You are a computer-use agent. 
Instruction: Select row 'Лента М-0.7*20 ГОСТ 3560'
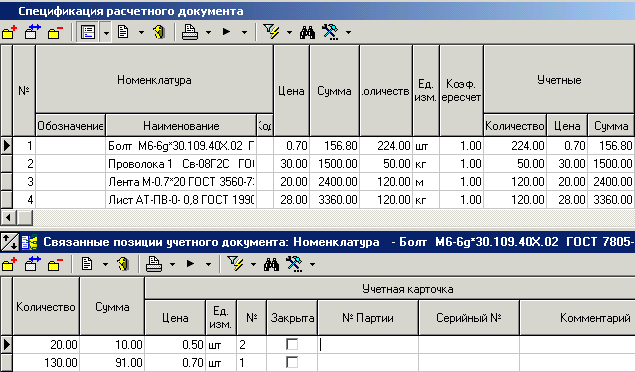[318, 182]
